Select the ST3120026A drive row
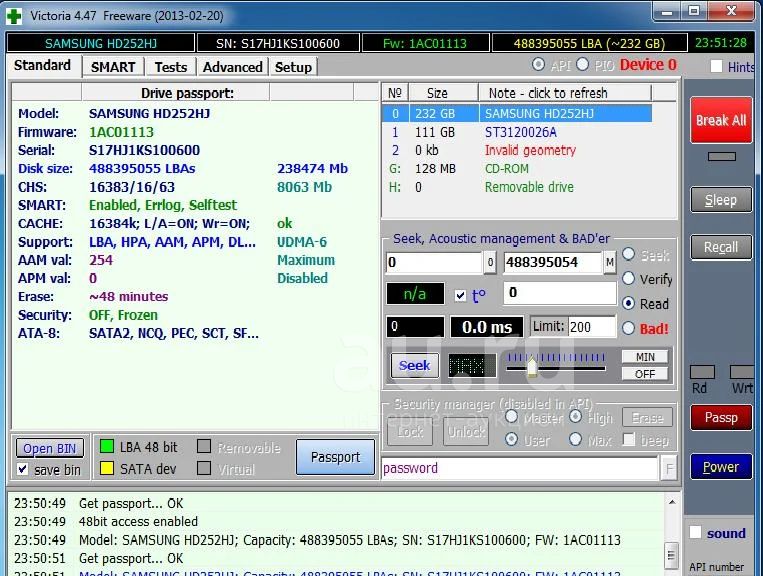Viewport: 763px width, 576px height. pyautogui.click(x=517, y=132)
